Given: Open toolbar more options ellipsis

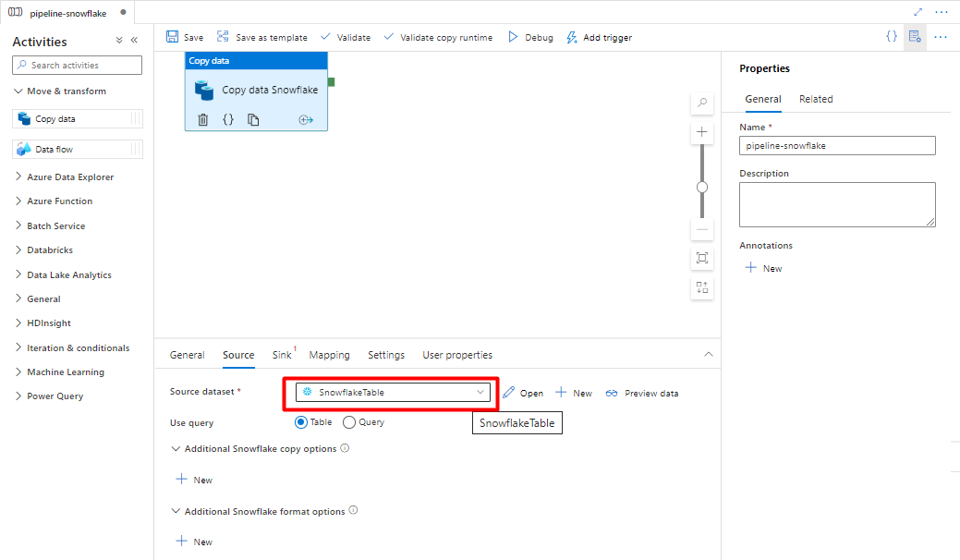Looking at the screenshot, I should 941,37.
